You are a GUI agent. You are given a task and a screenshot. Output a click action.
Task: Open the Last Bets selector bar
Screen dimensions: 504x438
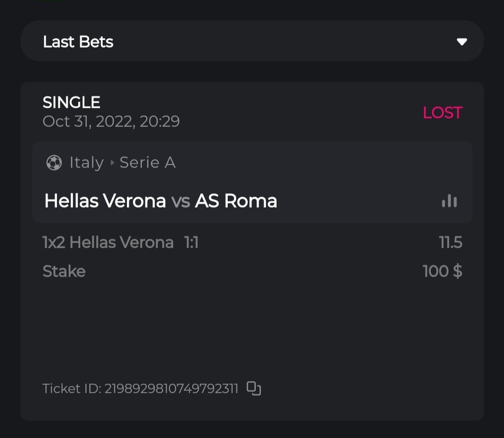click(252, 41)
